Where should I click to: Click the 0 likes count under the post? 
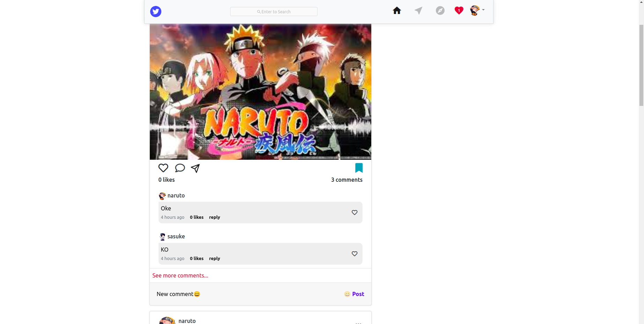click(167, 180)
